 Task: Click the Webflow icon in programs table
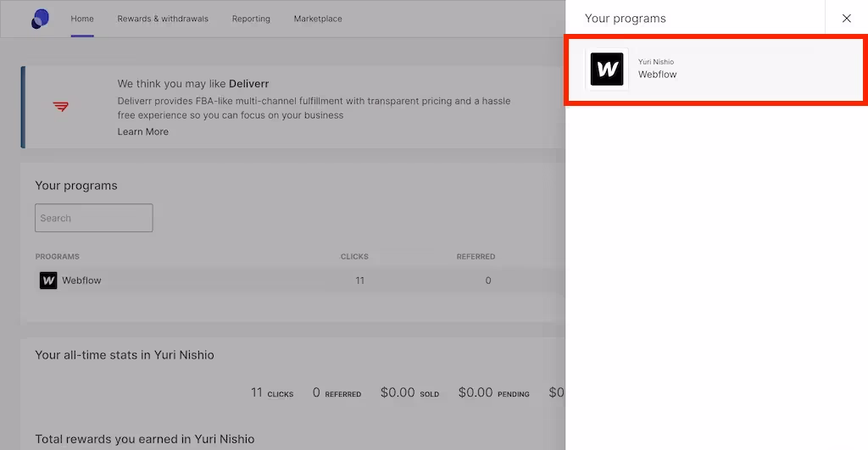click(48, 281)
